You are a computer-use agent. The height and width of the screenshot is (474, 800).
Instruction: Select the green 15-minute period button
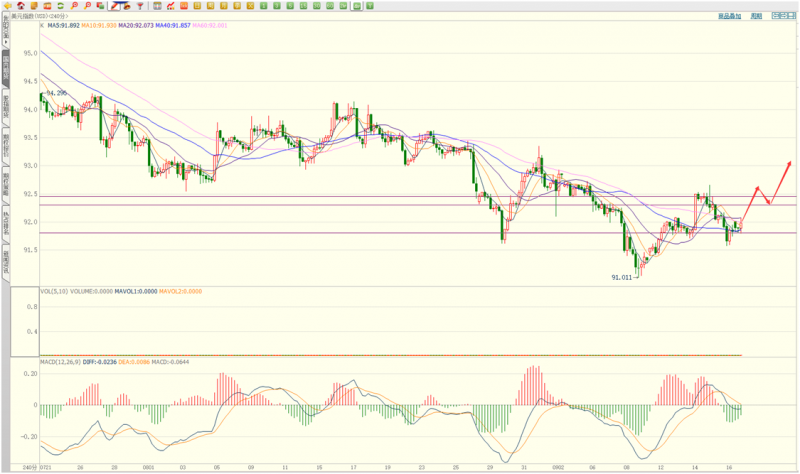tap(303, 6)
